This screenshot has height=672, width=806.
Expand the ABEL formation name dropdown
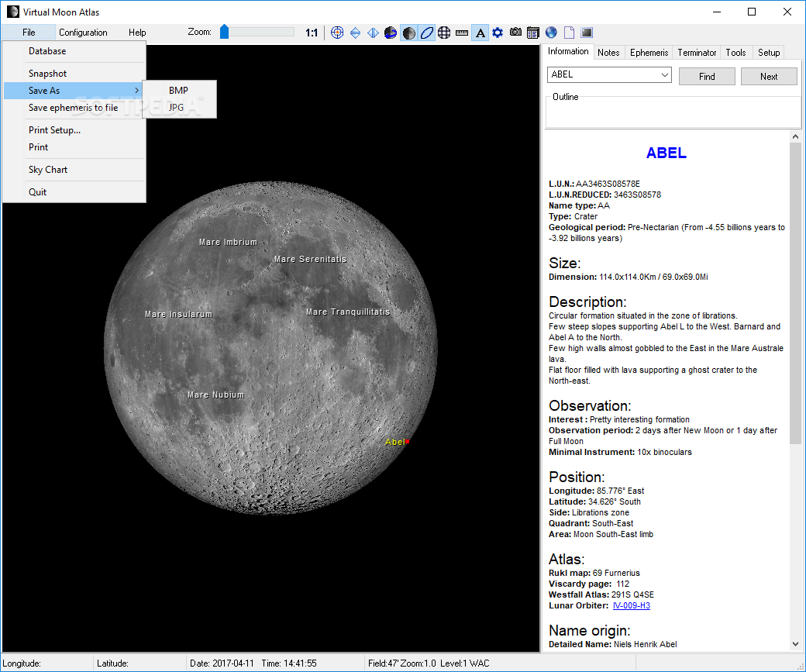tap(665, 75)
